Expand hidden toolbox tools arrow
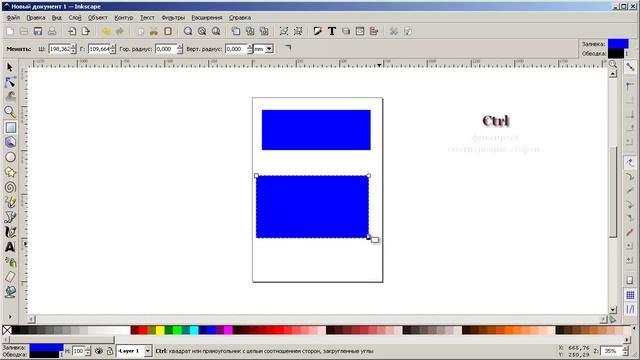640x360 pixels. coord(10,317)
